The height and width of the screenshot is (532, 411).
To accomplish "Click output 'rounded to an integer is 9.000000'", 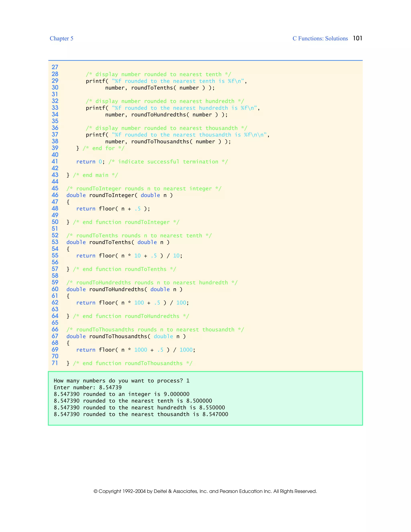I will point(136,394).
